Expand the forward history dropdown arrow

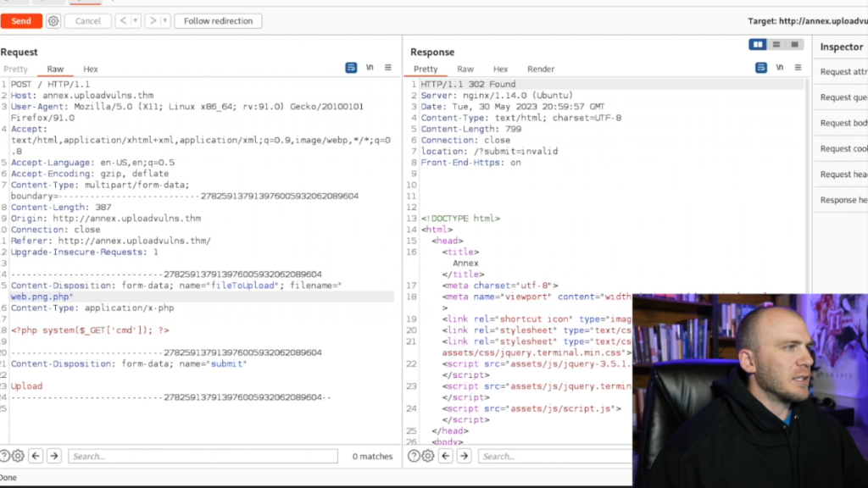[x=165, y=21]
